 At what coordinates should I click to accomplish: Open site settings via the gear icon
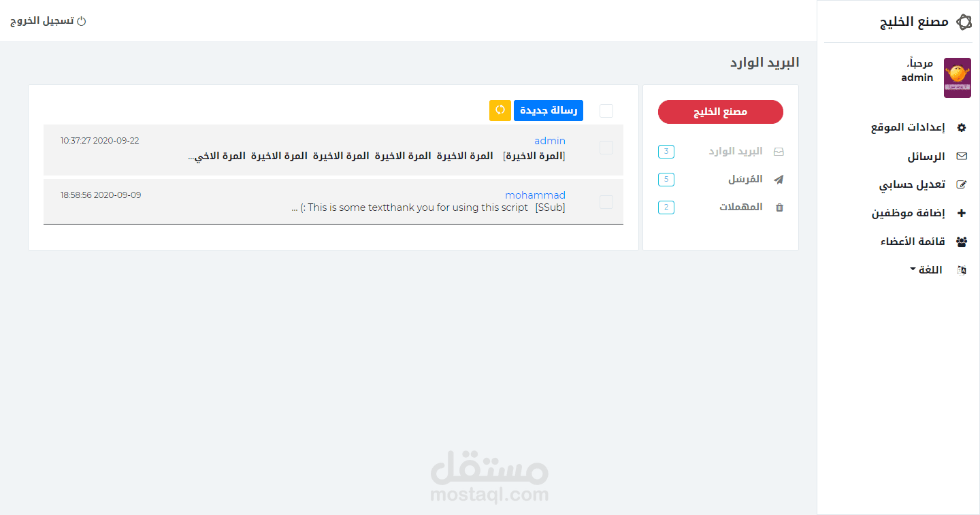tap(962, 127)
